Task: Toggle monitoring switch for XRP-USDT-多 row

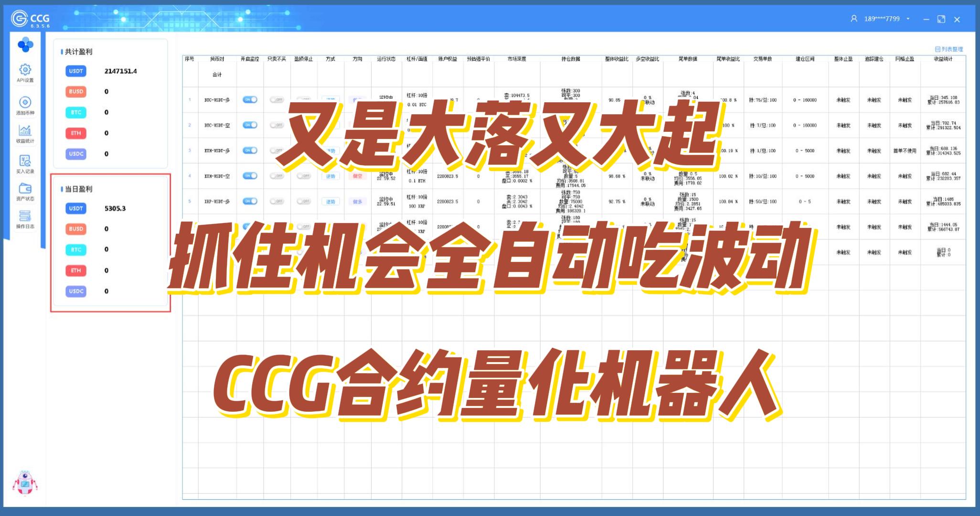Action: tap(250, 201)
